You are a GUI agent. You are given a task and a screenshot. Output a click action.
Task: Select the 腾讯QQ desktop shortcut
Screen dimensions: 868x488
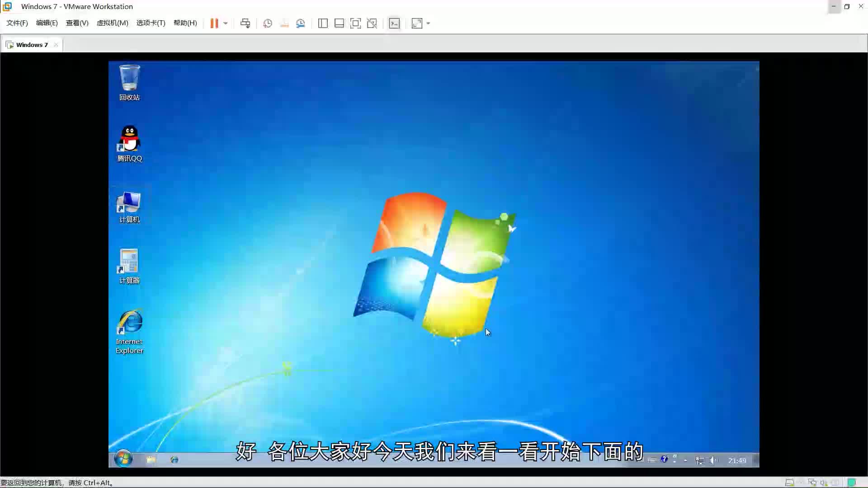click(130, 144)
